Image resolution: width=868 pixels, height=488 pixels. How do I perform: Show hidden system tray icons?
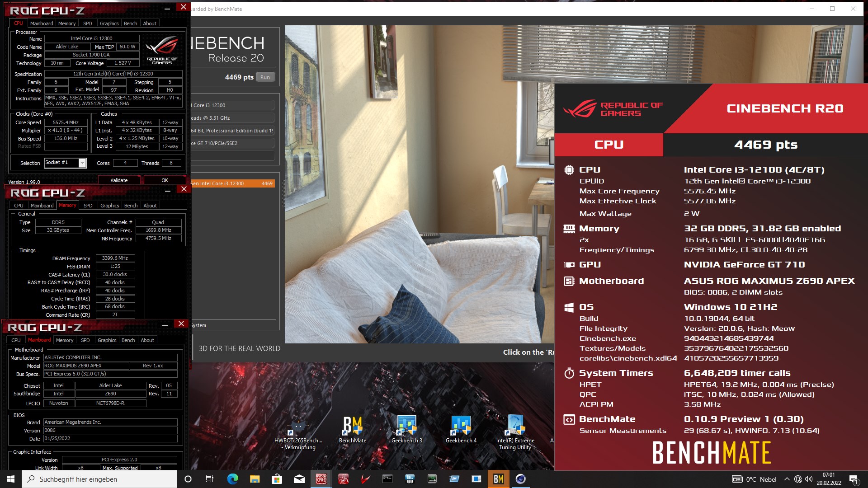click(787, 479)
